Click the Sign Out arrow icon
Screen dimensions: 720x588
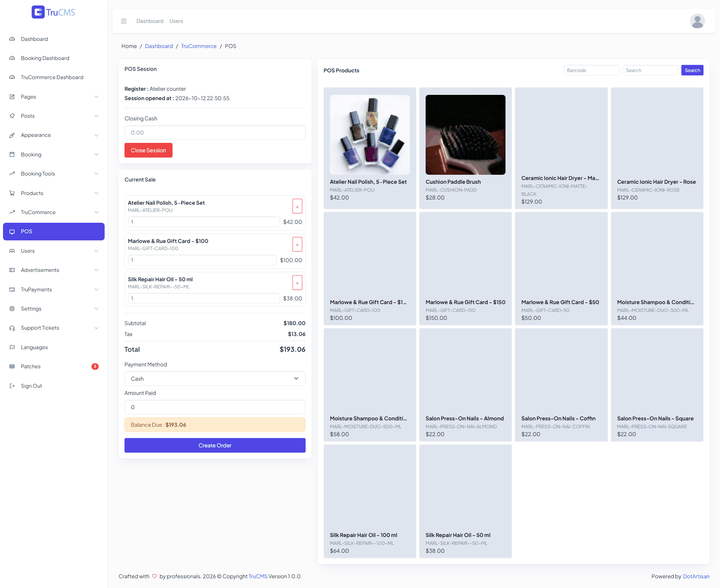(x=12, y=386)
